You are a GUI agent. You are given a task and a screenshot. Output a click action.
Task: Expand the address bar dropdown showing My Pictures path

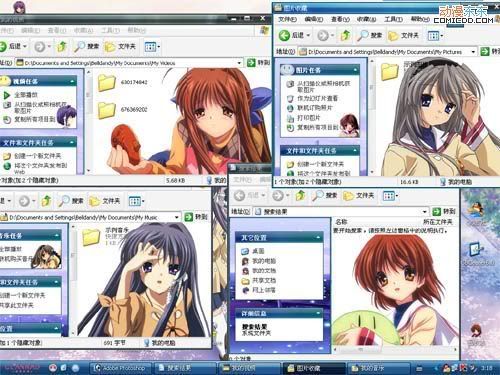click(473, 52)
